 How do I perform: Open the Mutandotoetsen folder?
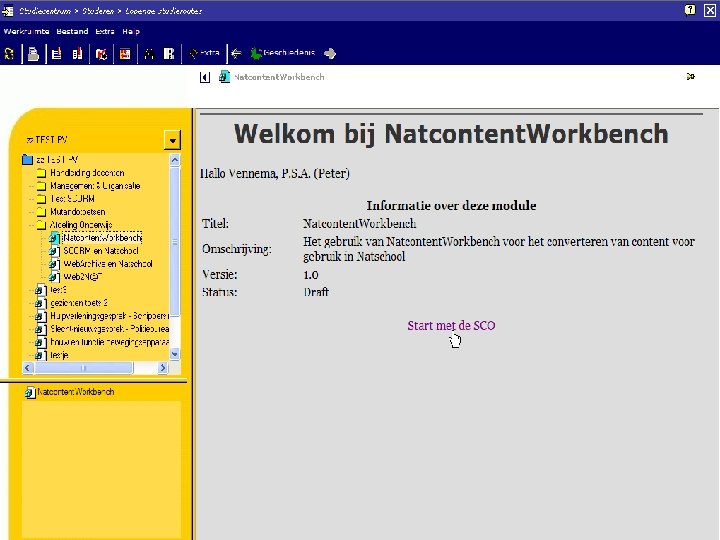[x=71, y=212]
